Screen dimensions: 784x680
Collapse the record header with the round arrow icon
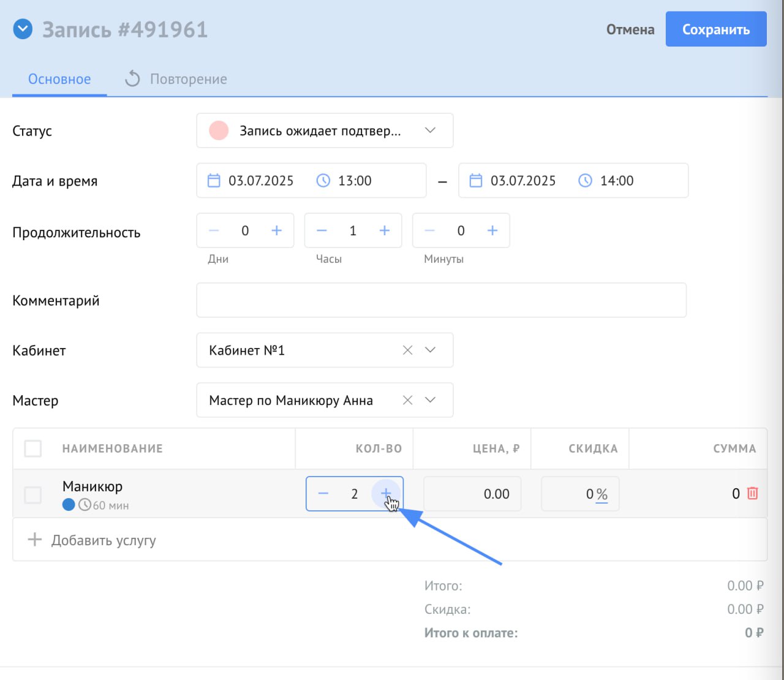click(x=23, y=29)
